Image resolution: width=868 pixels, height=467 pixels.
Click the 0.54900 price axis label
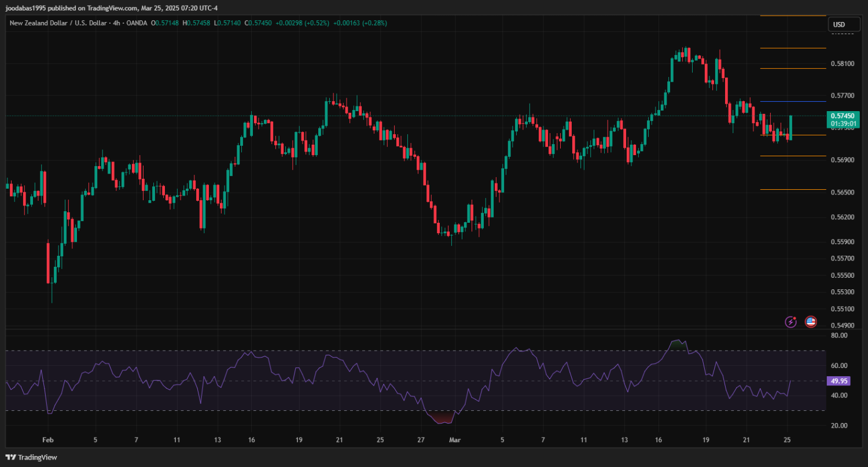(842, 325)
